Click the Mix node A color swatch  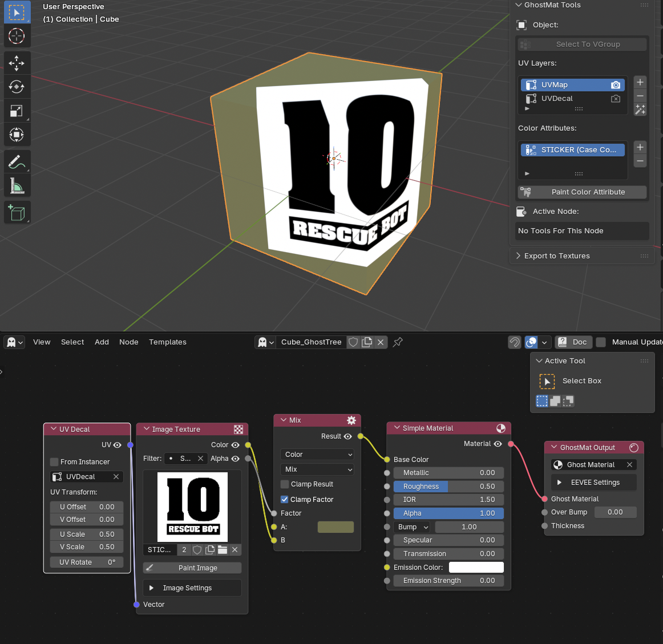coord(335,527)
